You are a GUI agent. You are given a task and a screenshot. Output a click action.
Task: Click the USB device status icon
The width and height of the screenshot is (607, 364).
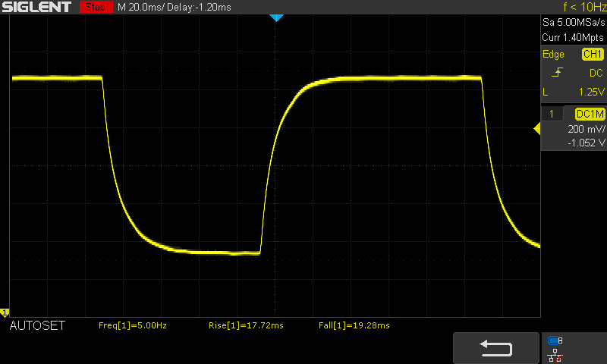tap(555, 340)
